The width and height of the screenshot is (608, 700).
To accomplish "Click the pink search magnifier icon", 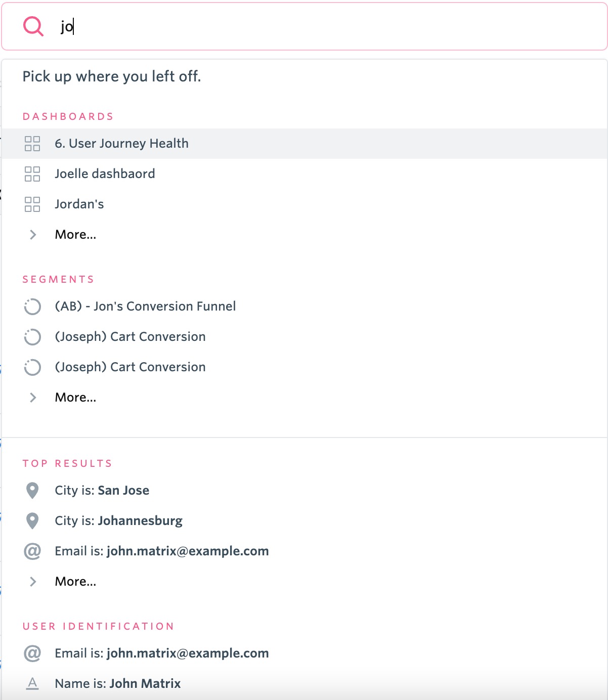I will pos(33,26).
